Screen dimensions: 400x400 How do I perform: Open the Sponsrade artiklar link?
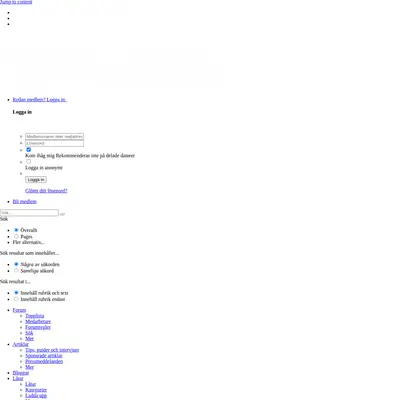44,356
